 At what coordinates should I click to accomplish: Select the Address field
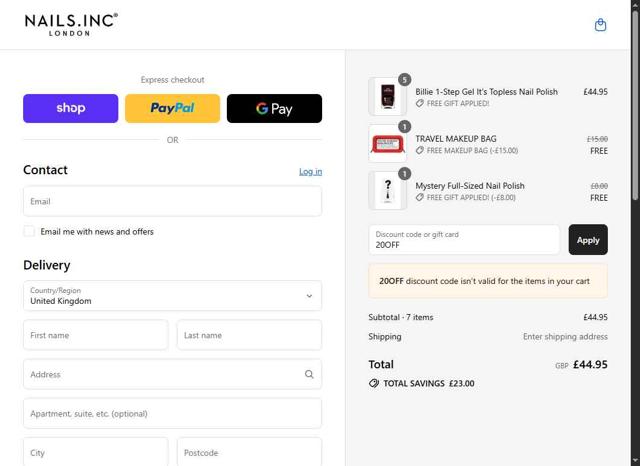[x=172, y=374]
